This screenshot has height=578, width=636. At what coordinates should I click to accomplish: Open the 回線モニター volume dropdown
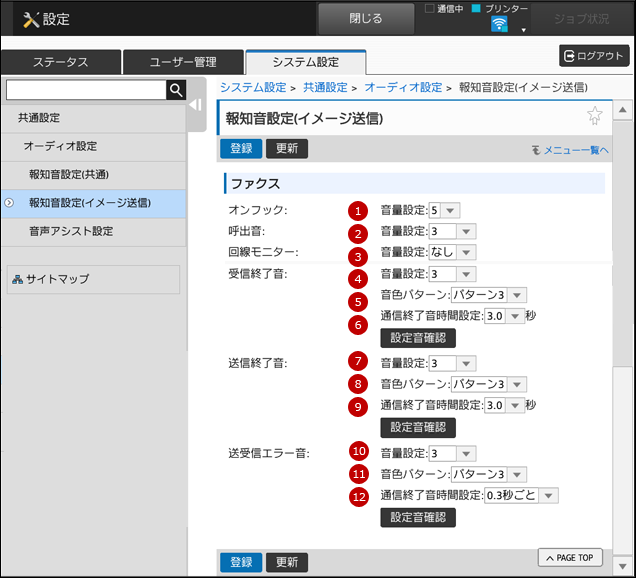tap(452, 252)
